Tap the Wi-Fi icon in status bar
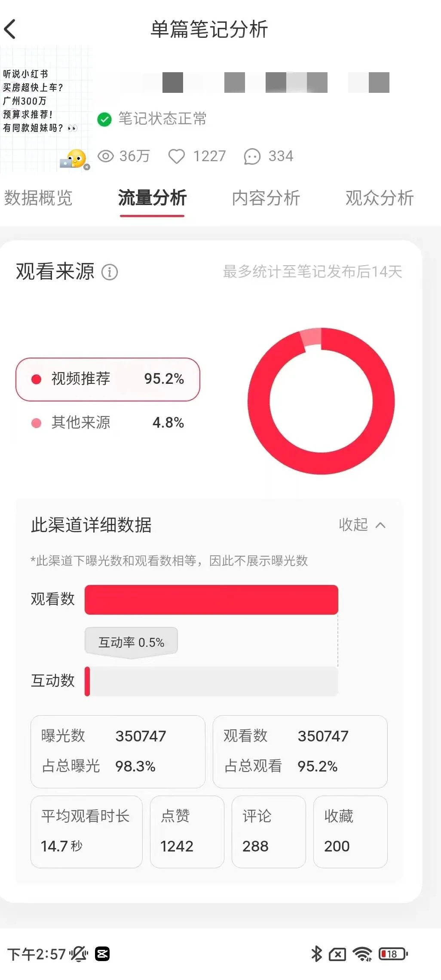This screenshot has height=980, width=441. click(x=362, y=954)
